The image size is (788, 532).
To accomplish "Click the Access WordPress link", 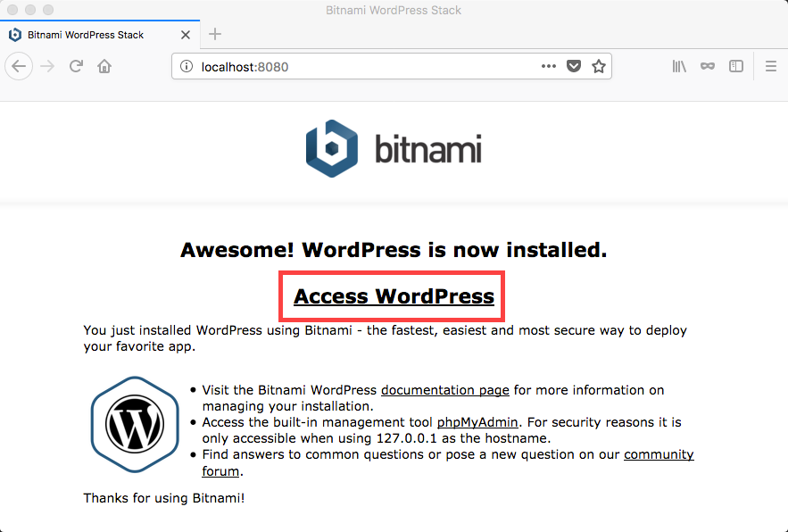I will [x=394, y=296].
